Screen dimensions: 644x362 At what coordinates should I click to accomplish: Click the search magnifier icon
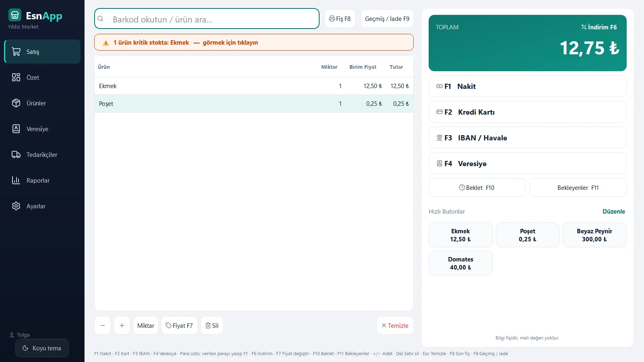101,19
